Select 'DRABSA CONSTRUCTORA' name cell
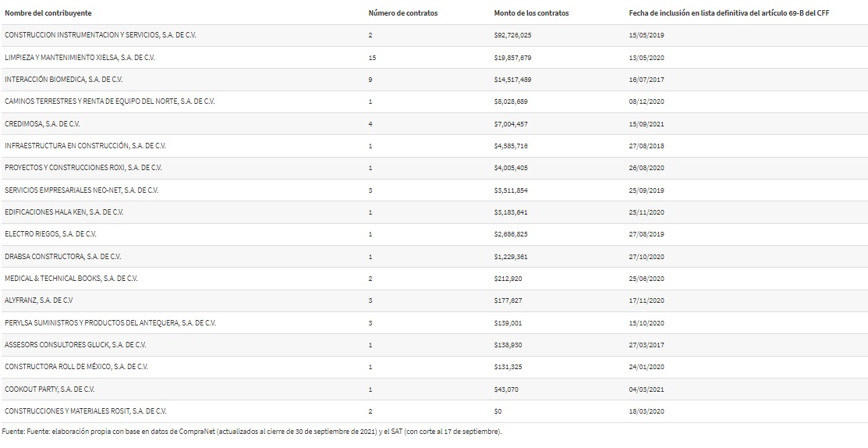 63,257
